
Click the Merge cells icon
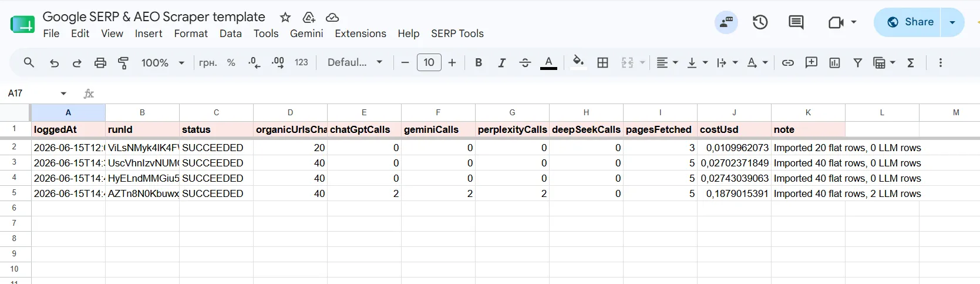[x=627, y=62]
